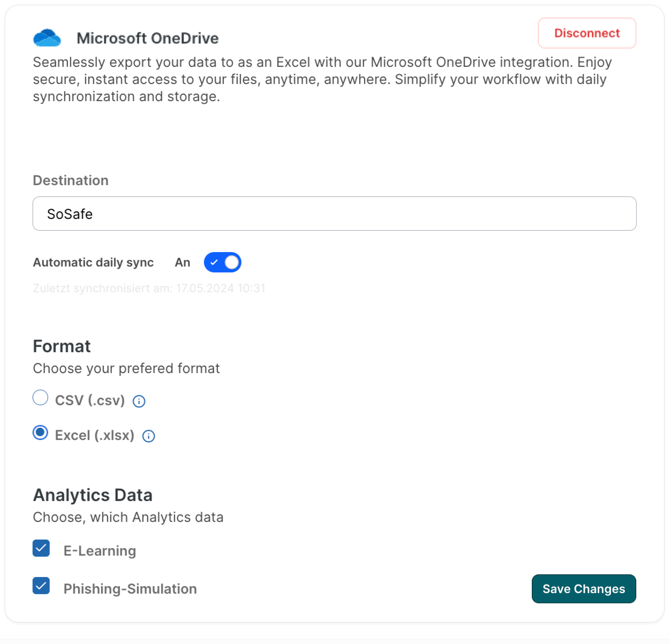Click the E-Learning checkbox tick icon
Image resolution: width=670 pixels, height=644 pixels.
click(41, 548)
